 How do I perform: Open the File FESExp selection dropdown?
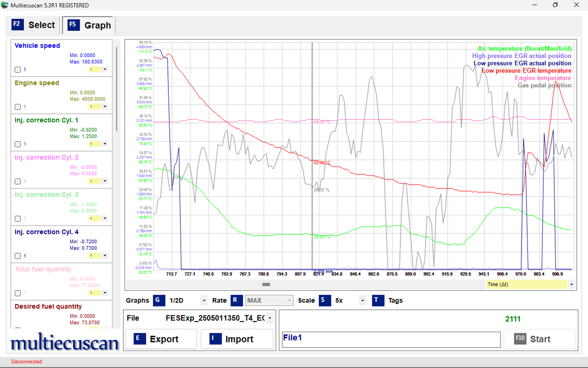270,318
